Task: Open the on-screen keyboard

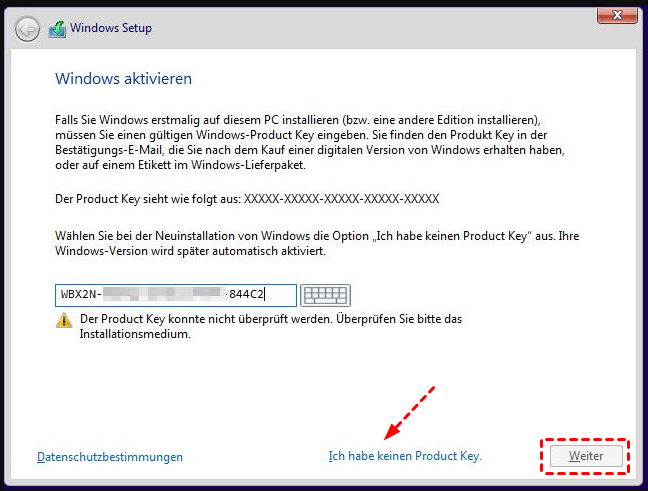Action: click(325, 295)
